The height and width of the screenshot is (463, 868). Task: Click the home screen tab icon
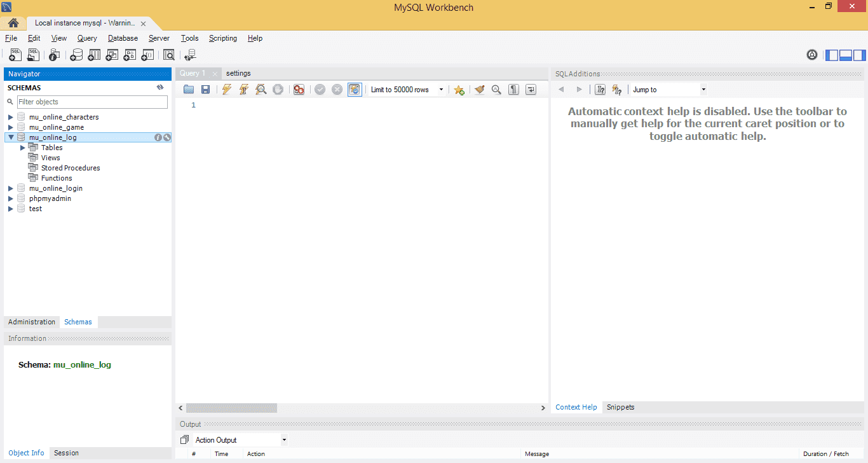tap(13, 23)
